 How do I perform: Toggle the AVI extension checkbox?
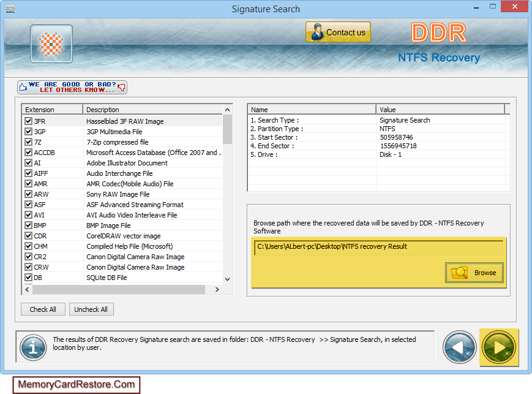[x=28, y=215]
